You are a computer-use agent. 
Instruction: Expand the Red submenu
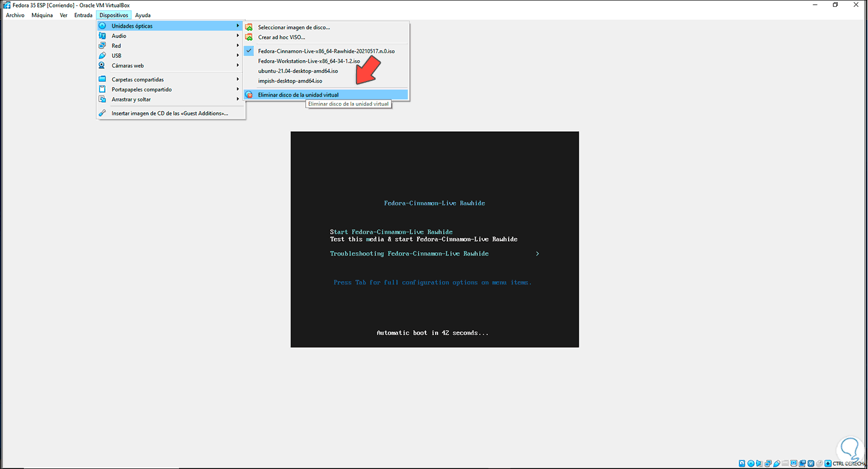click(171, 46)
